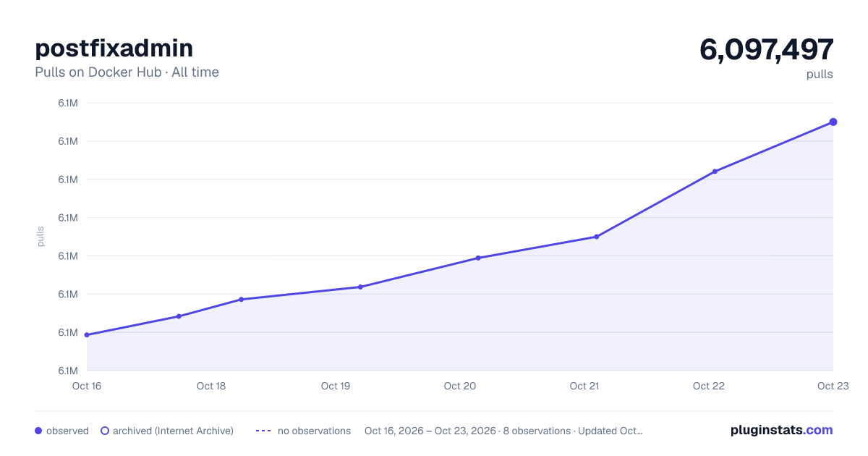Click the Oct 22 x-axis label
This screenshot has height=456, width=868.
coord(709,386)
